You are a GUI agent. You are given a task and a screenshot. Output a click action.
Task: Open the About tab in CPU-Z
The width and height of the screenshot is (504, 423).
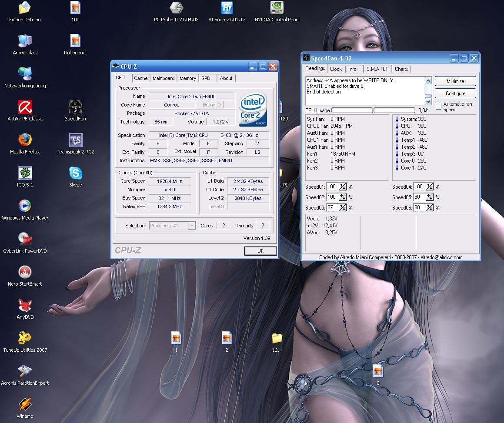click(226, 78)
